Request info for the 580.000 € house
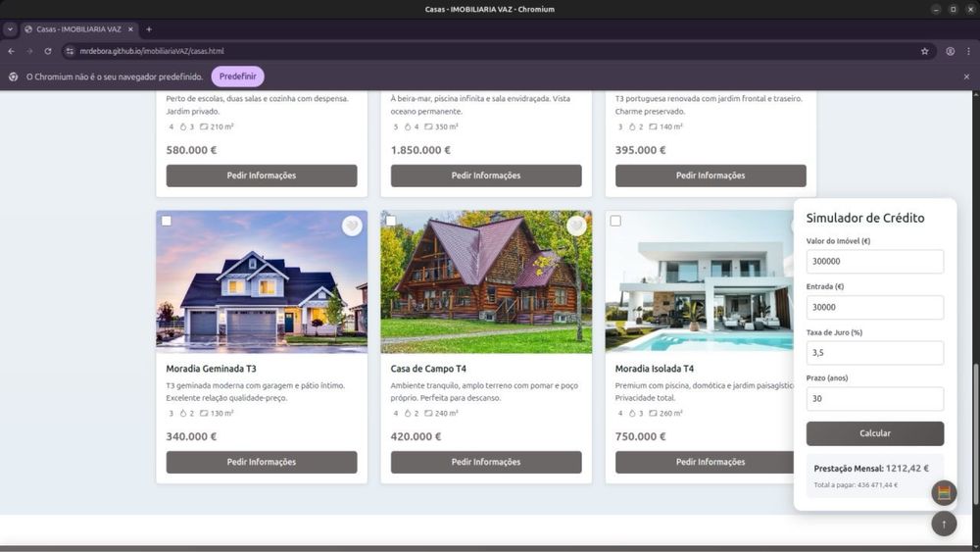This screenshot has width=980, height=552. point(262,176)
